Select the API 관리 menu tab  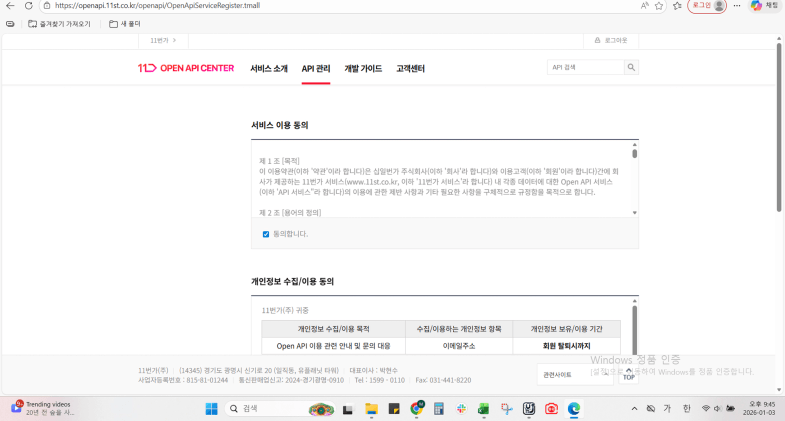tap(316, 69)
